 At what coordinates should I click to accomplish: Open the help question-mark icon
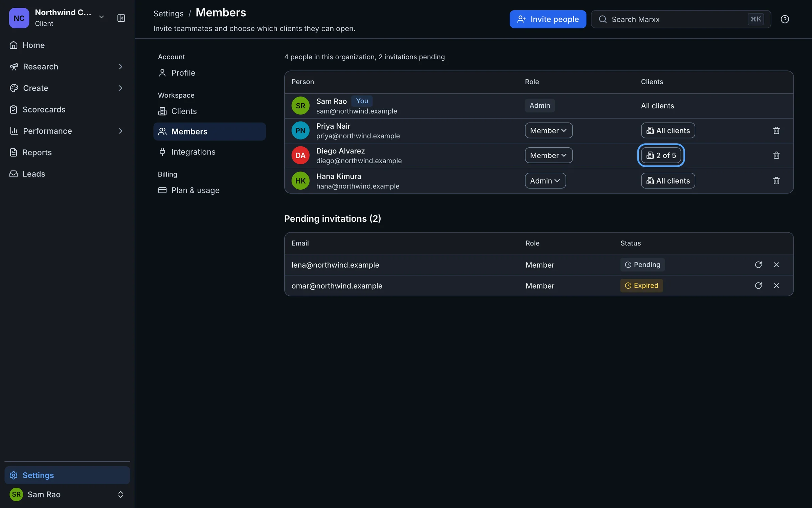pyautogui.click(x=785, y=19)
